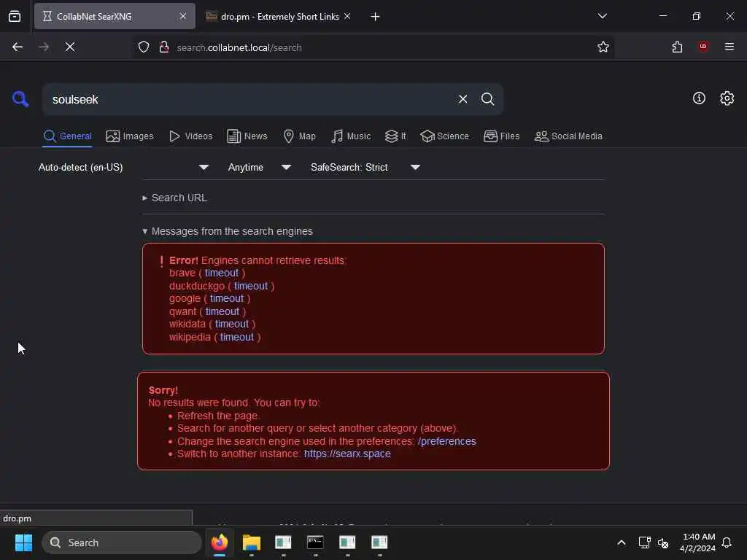Collapse Messages from the search engines
This screenshot has height=560, width=747.
(x=228, y=231)
